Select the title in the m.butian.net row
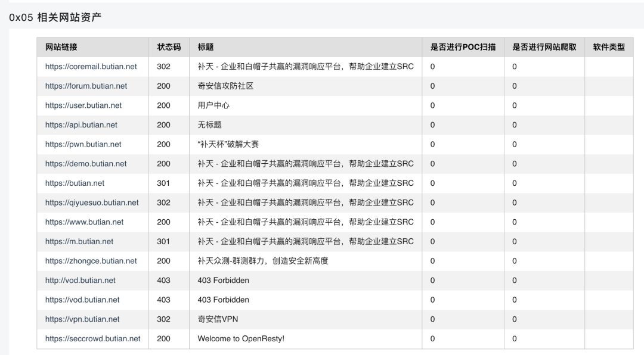 pos(305,241)
